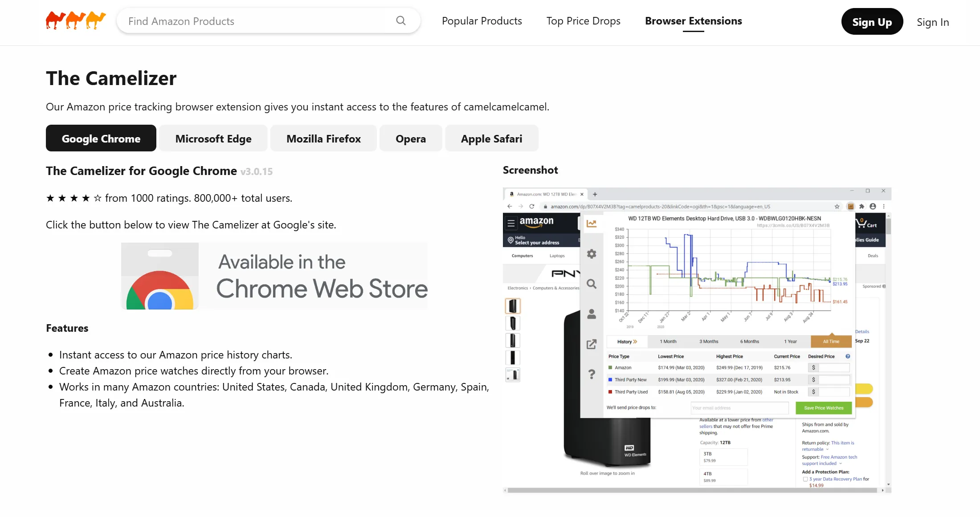Select the 1 Year range tab
The image size is (980, 517).
[x=790, y=342]
